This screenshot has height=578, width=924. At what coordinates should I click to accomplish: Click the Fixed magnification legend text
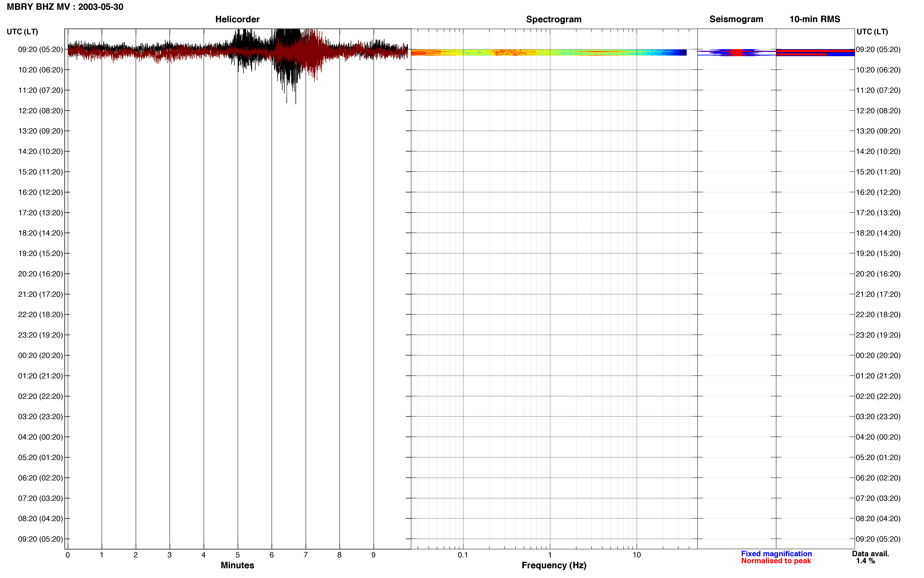pos(776,554)
